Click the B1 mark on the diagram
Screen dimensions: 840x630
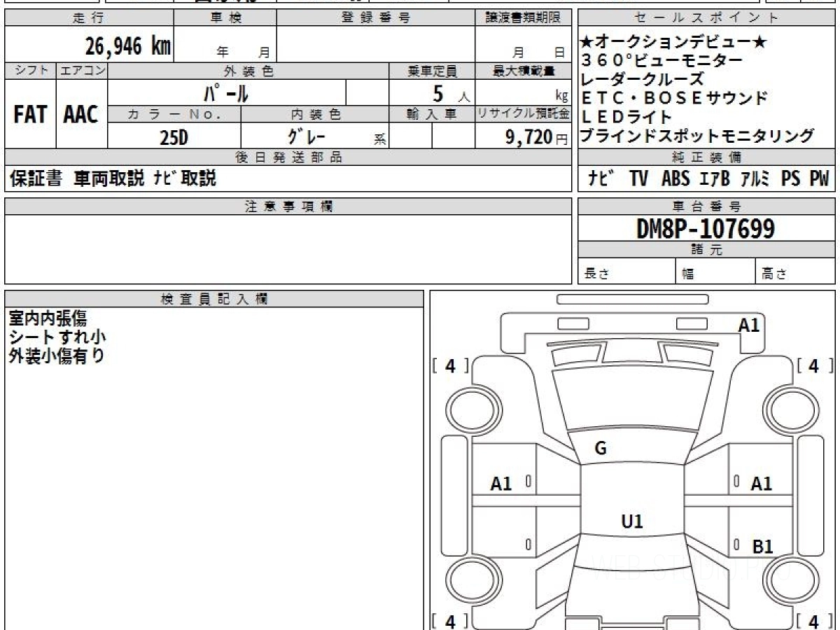(762, 547)
